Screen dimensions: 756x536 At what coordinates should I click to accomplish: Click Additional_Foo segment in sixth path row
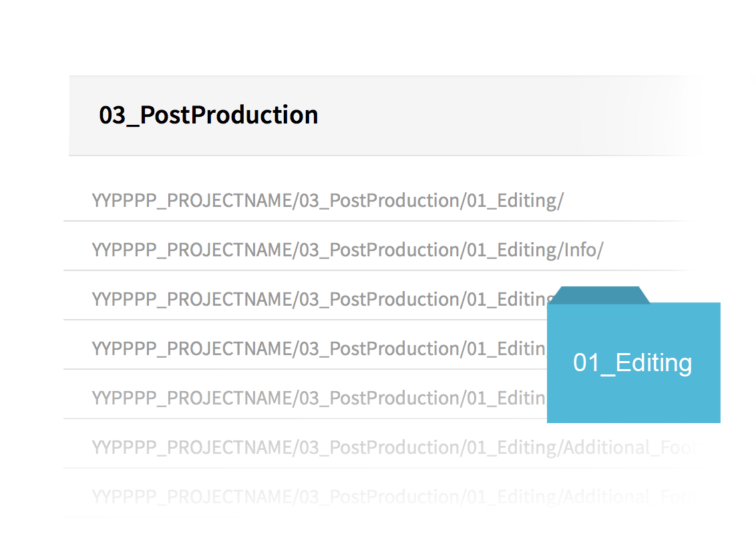click(x=627, y=448)
